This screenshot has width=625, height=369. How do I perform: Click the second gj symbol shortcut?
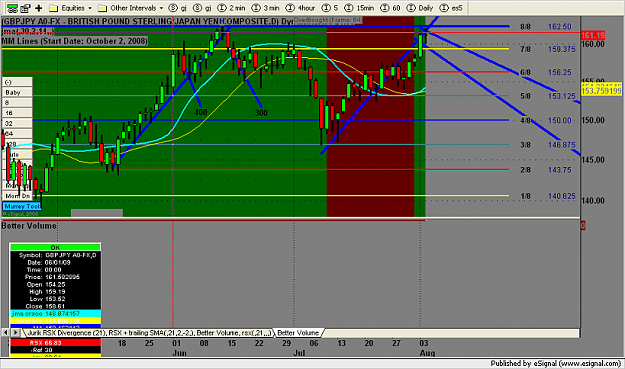point(202,8)
